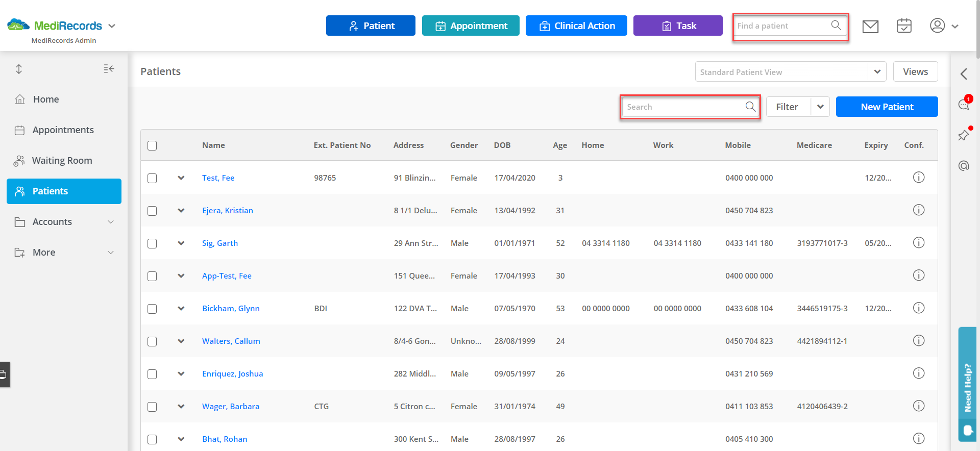Open the @ mentions icon

[x=964, y=166]
